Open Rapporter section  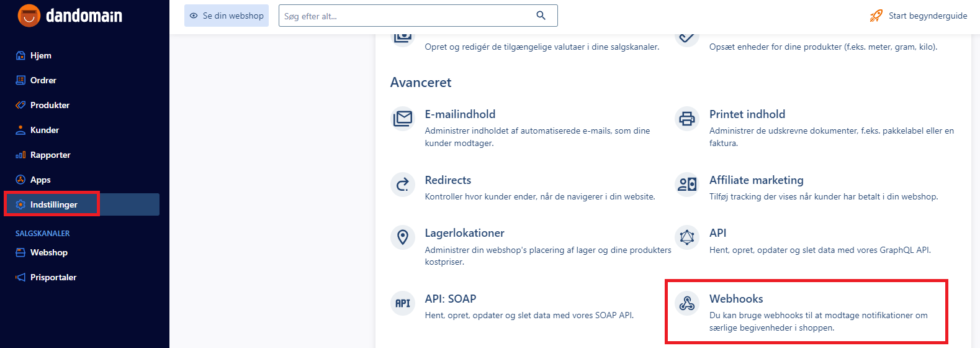click(x=50, y=155)
